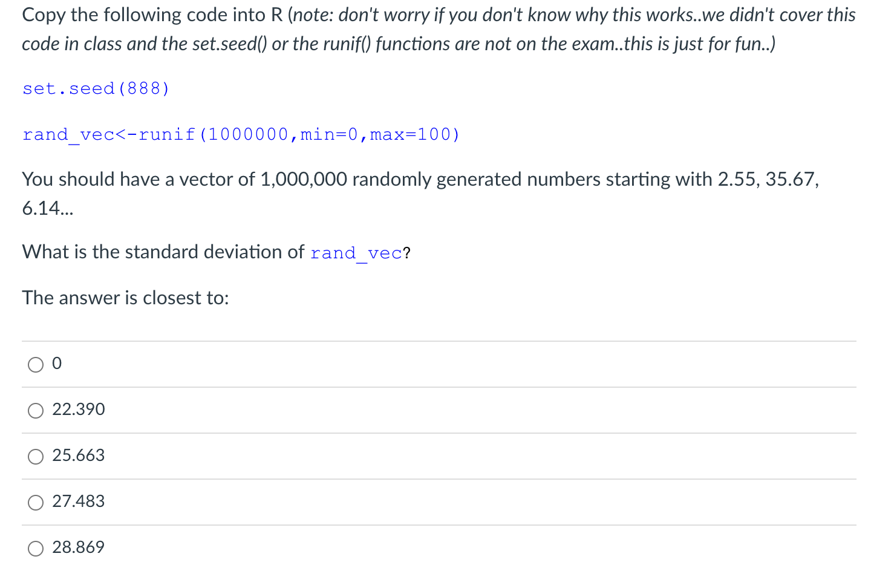871x588 pixels.
Task: Select the answer option 28.869
Action: click(35, 549)
